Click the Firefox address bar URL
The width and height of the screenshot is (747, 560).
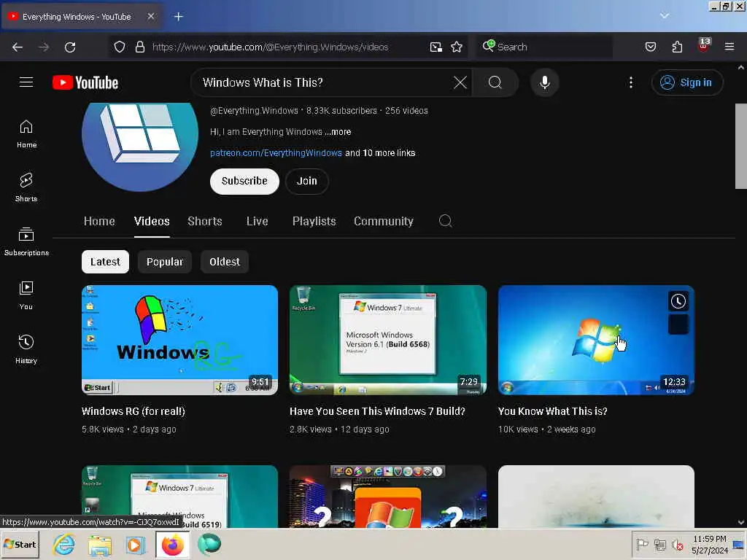(270, 47)
